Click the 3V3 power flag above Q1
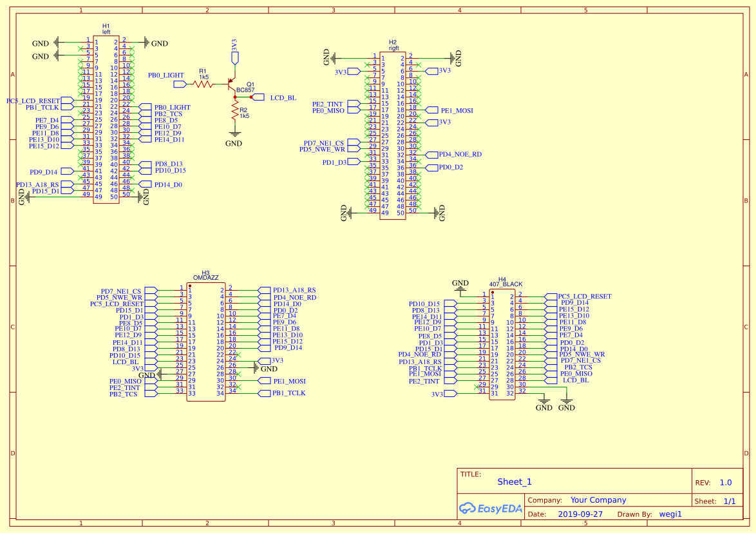 coord(234,57)
